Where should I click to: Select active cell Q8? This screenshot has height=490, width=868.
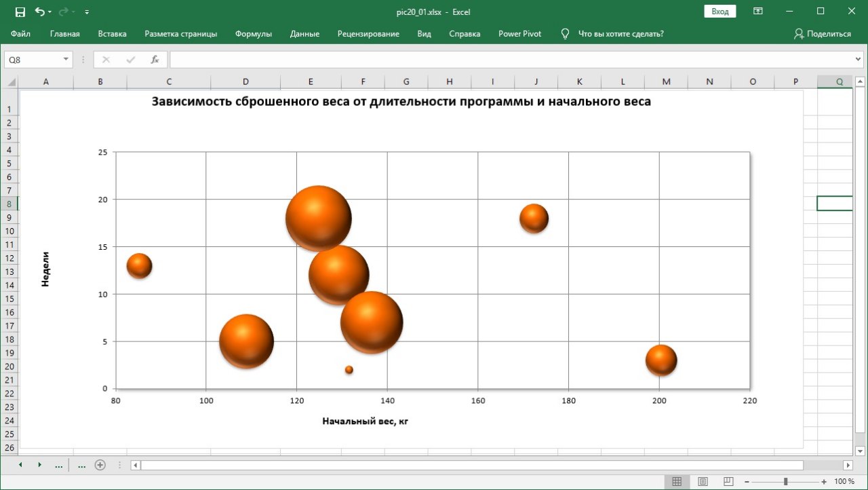tap(835, 204)
